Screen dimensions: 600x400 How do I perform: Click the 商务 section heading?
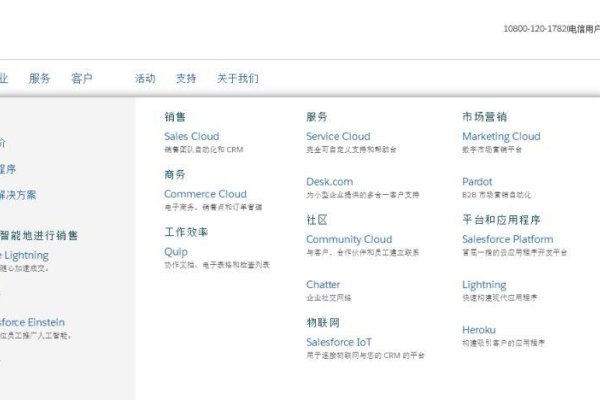point(175,175)
